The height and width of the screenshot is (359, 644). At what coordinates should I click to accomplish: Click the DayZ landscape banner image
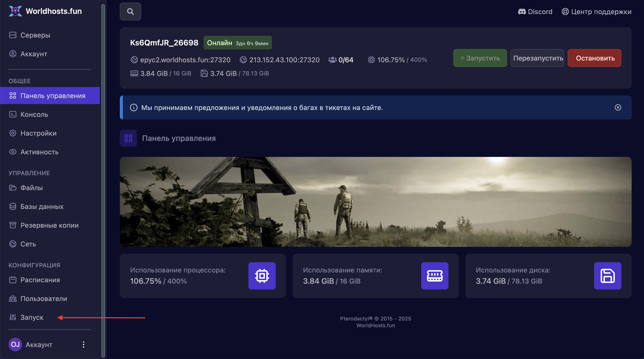click(x=376, y=202)
